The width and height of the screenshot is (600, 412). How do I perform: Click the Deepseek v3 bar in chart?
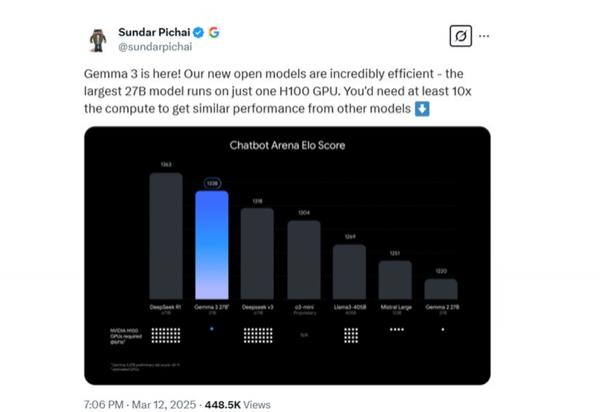(x=257, y=255)
